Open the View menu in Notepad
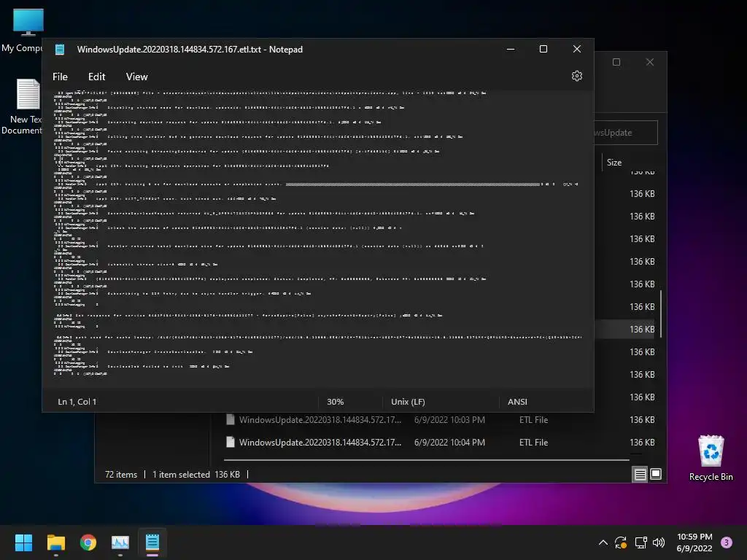Image resolution: width=747 pixels, height=560 pixels. point(136,77)
